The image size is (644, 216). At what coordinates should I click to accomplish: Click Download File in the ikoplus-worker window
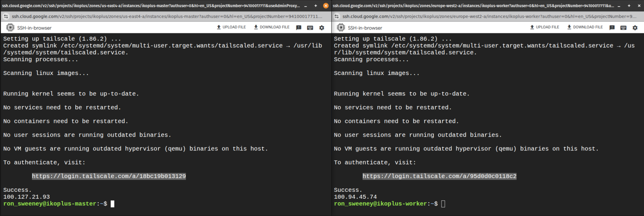pos(585,27)
